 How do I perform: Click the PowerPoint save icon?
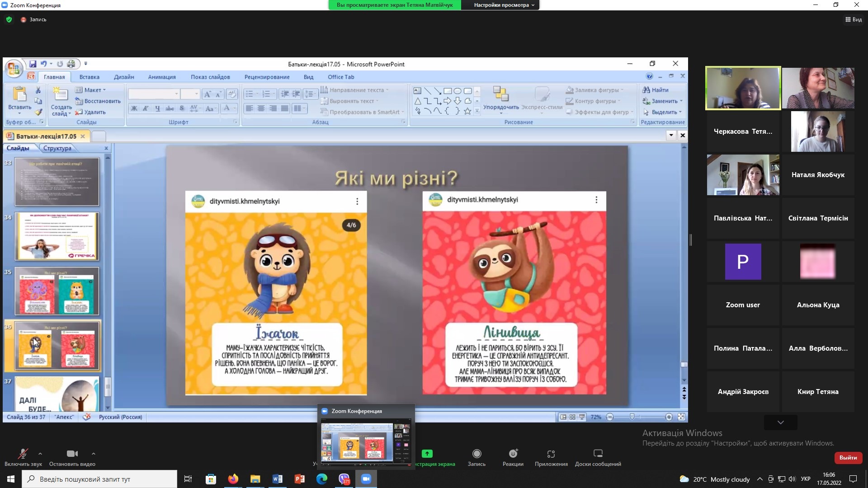coord(33,64)
